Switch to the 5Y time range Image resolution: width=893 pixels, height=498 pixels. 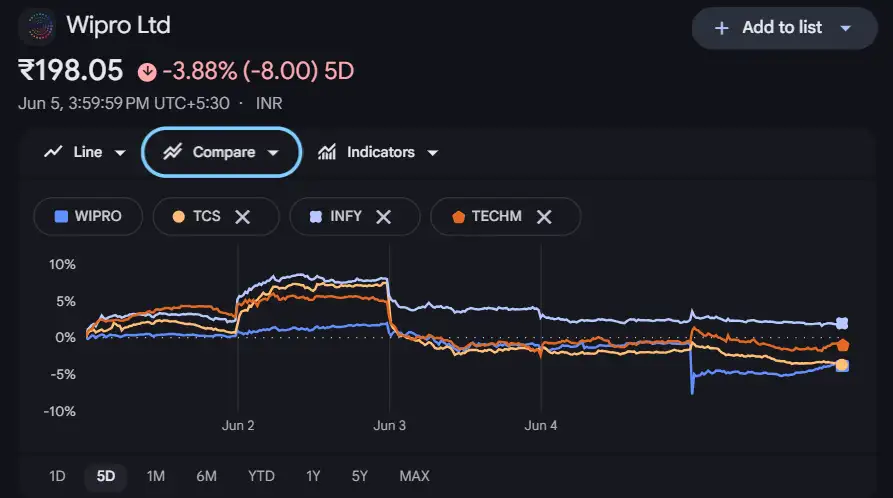click(x=359, y=476)
